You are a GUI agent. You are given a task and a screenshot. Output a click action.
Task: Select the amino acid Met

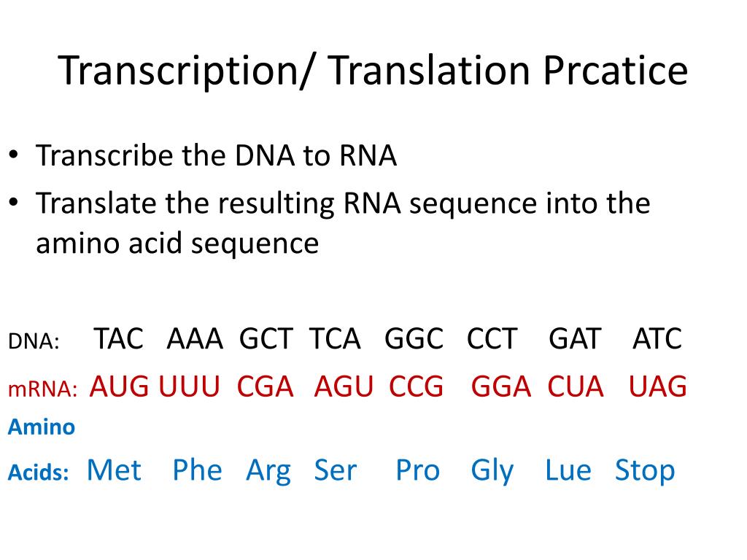coord(114,470)
